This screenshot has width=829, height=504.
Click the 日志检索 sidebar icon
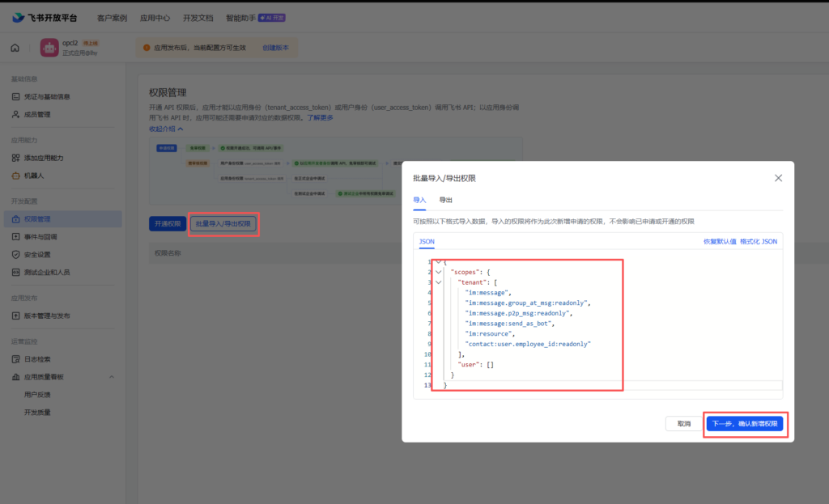15,359
